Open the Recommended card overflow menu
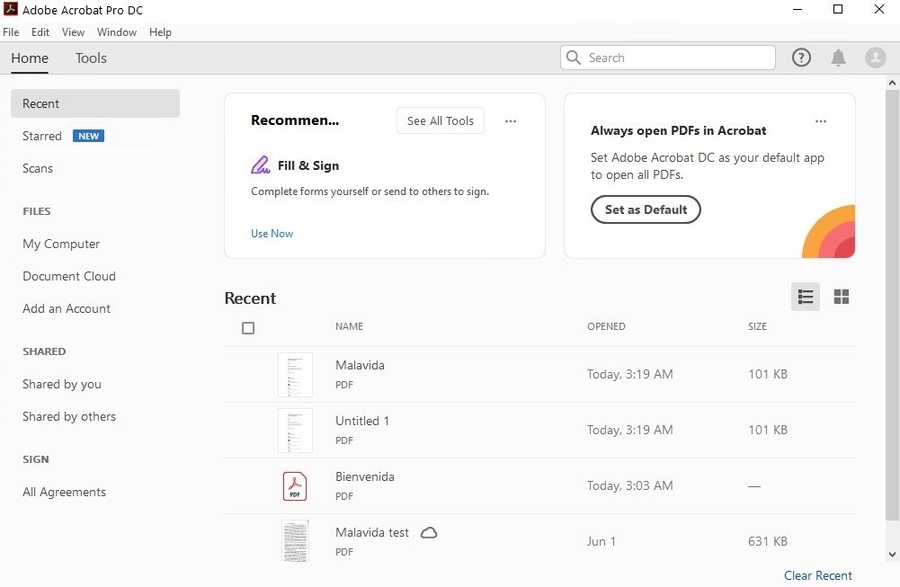Image resolution: width=900 pixels, height=587 pixels. tap(511, 120)
